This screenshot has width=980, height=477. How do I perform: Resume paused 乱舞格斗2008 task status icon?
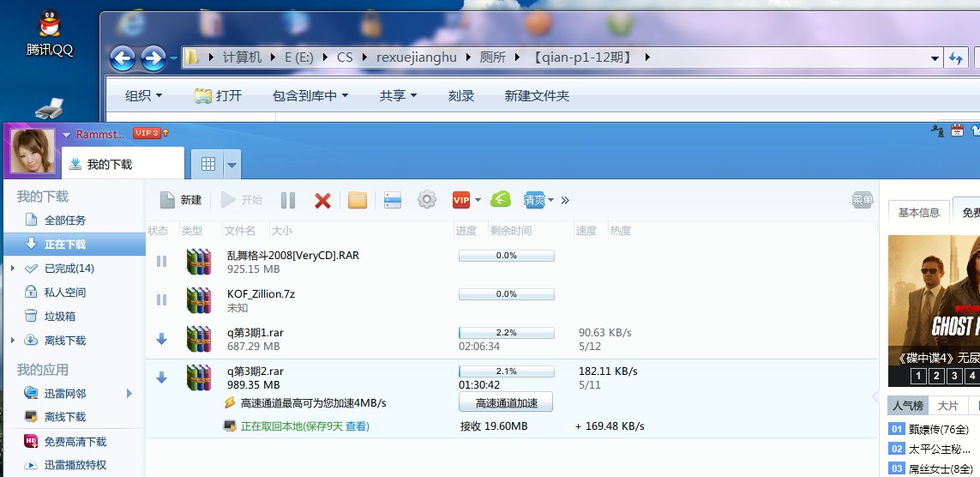[161, 262]
